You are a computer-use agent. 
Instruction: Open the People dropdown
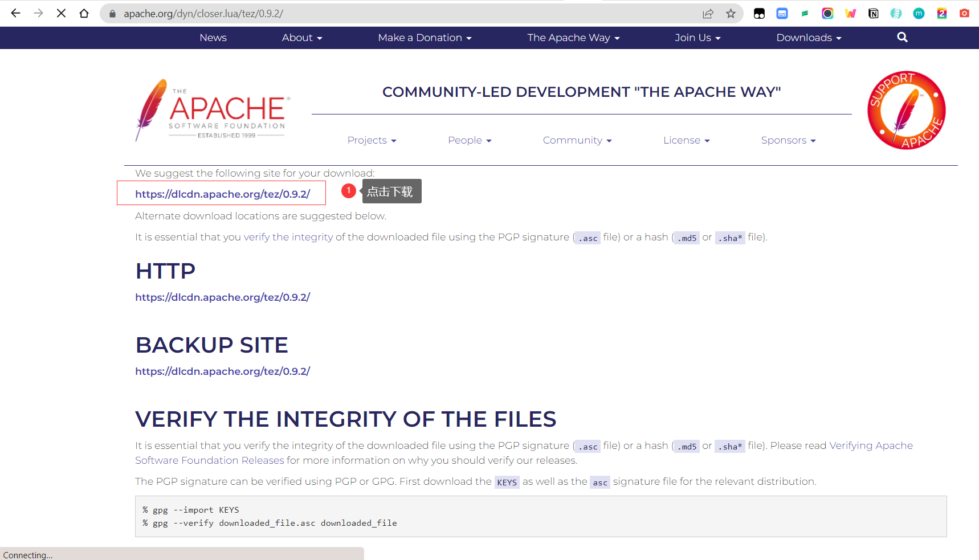470,140
